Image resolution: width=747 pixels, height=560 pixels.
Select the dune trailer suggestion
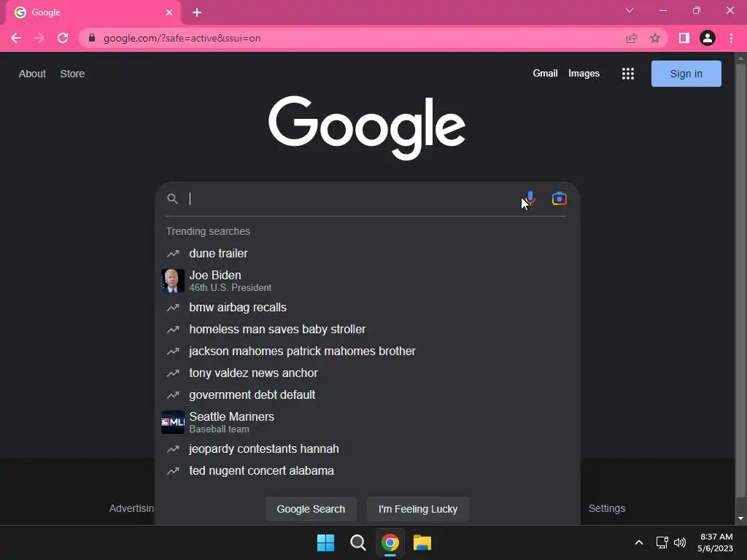click(368, 253)
